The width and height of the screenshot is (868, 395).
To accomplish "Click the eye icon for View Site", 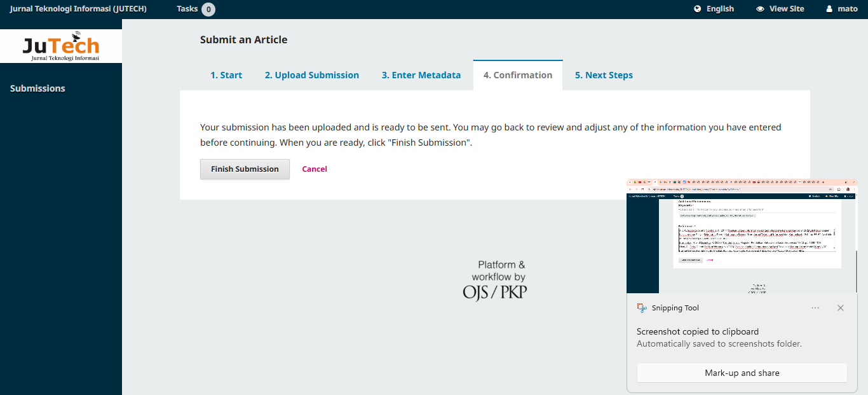I will 760,9.
